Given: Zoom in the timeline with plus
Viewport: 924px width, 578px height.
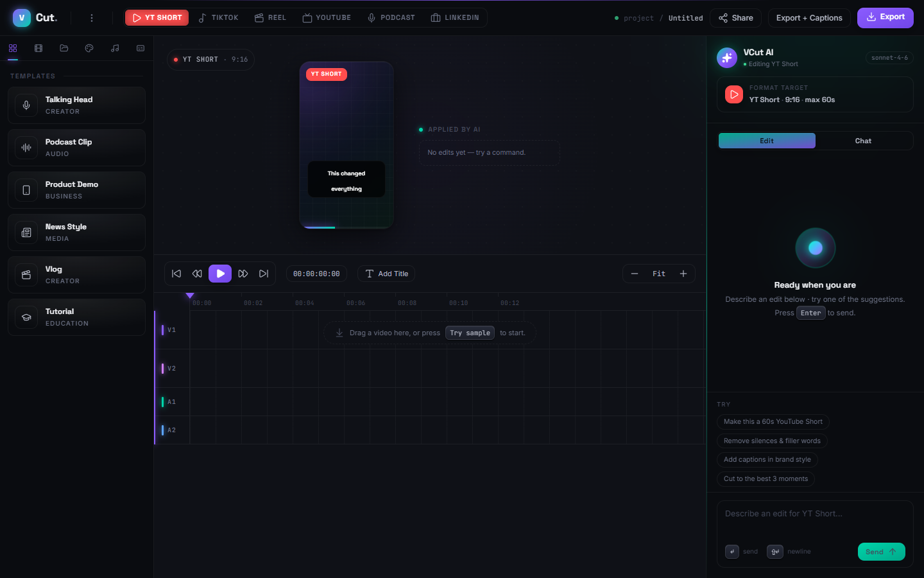Looking at the screenshot, I should tap(683, 274).
